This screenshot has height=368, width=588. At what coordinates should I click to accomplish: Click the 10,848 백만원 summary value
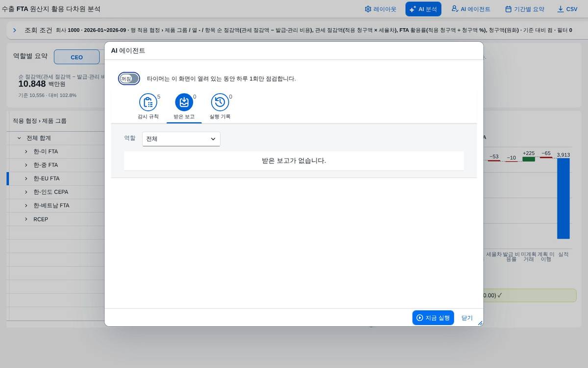(42, 84)
